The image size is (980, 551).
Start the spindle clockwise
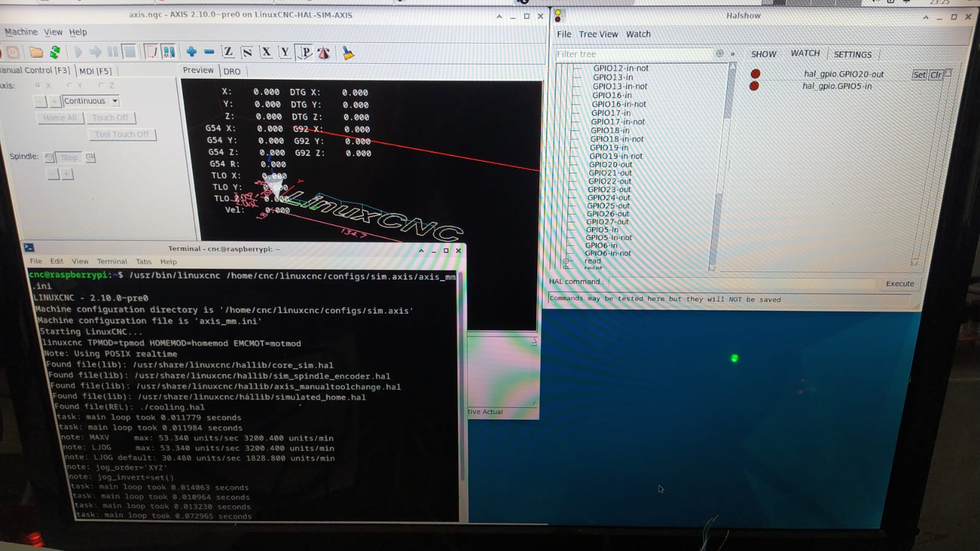tap(90, 158)
